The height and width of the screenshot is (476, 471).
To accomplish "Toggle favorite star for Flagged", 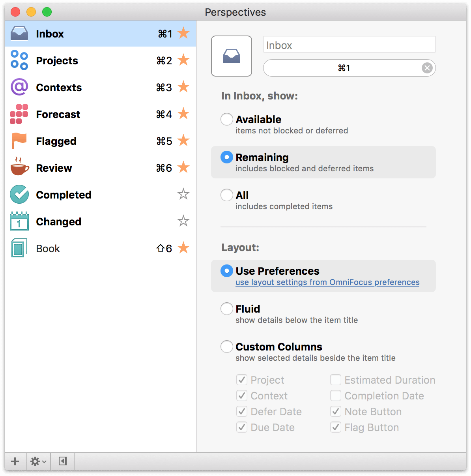I will click(183, 141).
